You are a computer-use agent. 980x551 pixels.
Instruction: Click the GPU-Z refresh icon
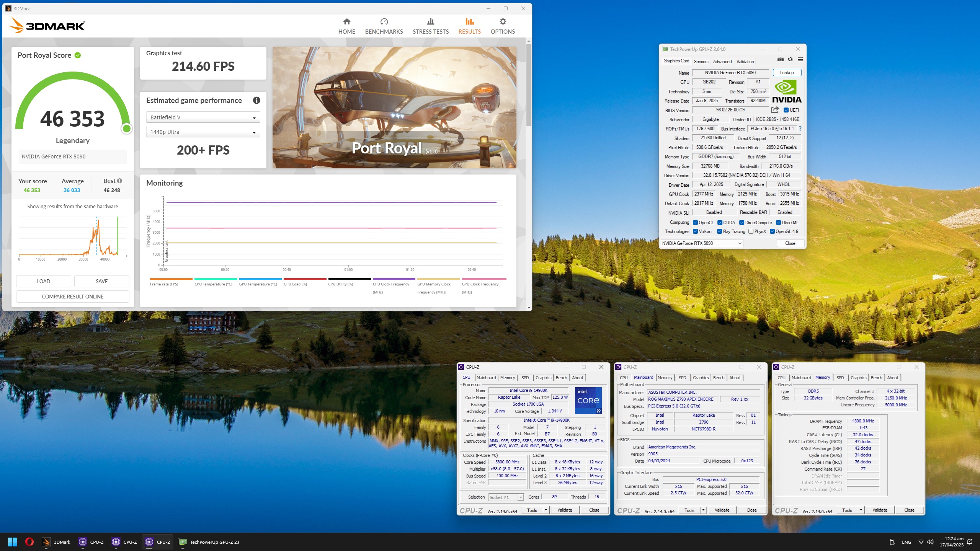coord(790,60)
